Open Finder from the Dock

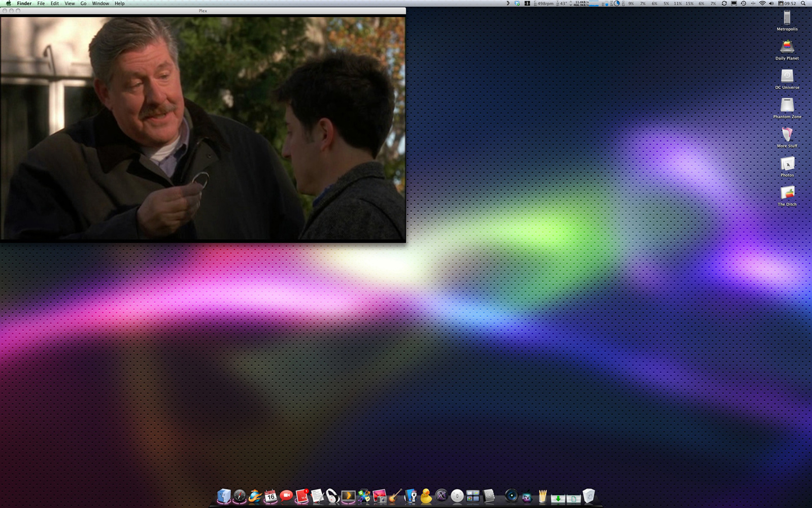coord(224,496)
